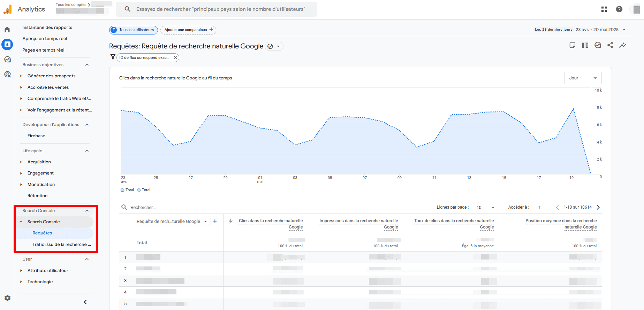The height and width of the screenshot is (310, 644).
Task: Expand 'Attributs utilisateur'
Action: [21, 271]
